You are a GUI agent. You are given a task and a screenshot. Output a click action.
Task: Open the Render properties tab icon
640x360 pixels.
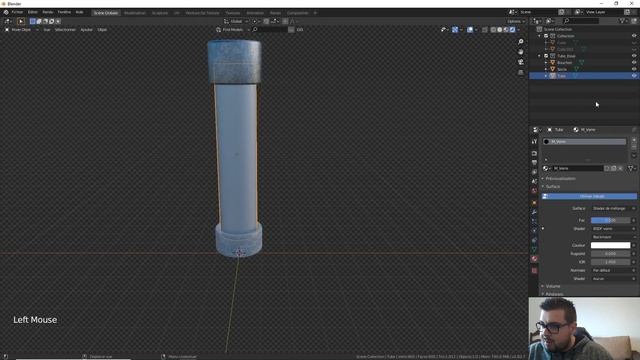click(534, 153)
